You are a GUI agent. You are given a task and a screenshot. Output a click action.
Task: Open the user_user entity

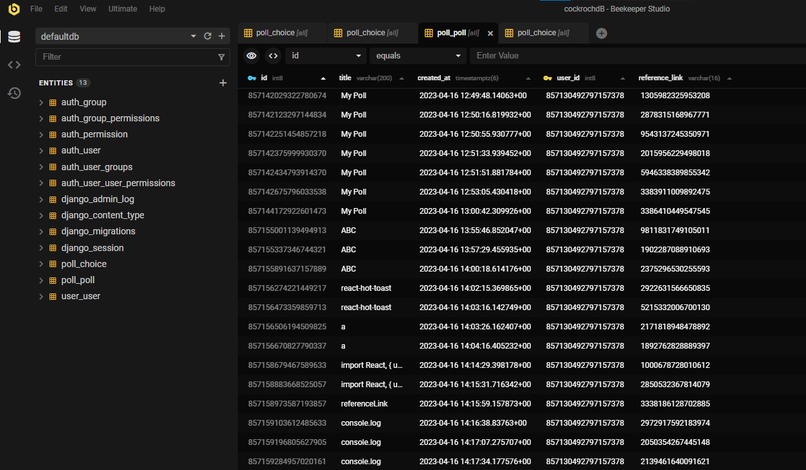pos(81,296)
